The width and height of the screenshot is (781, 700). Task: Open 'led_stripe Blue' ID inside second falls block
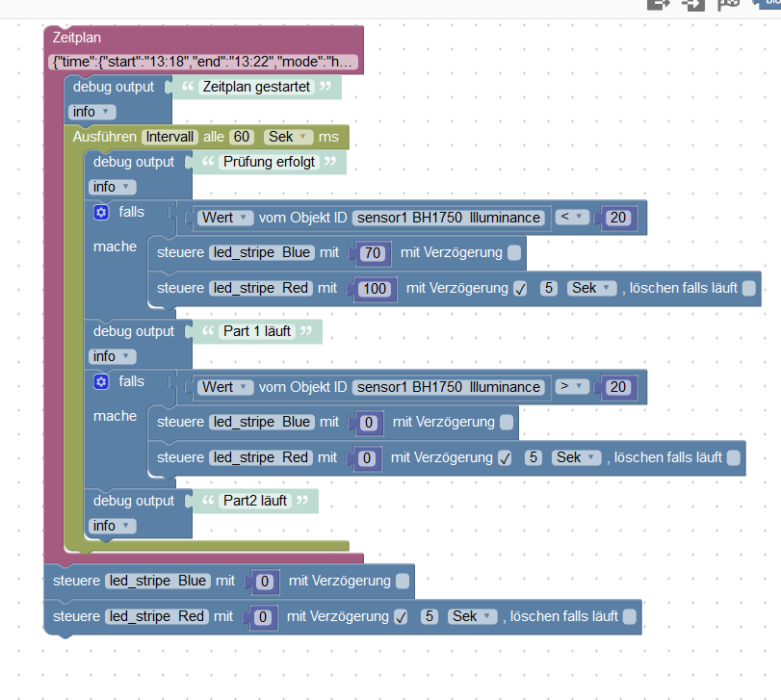point(262,422)
